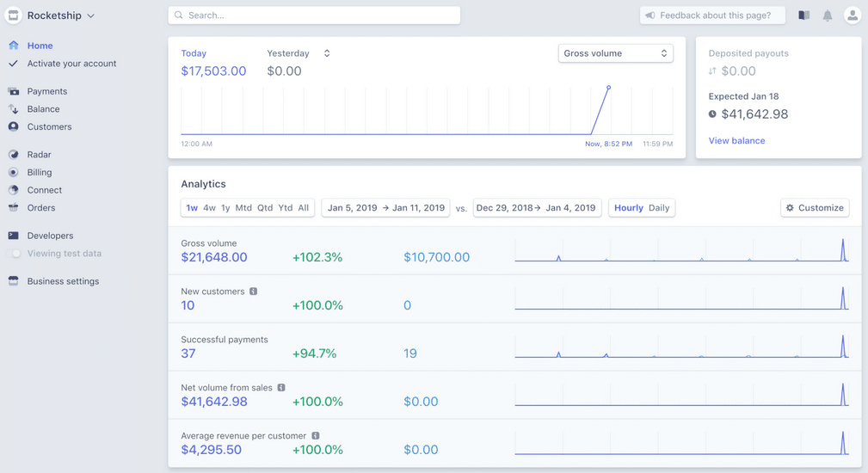The width and height of the screenshot is (868, 473).
Task: Open the documentation book icon
Action: tap(803, 15)
